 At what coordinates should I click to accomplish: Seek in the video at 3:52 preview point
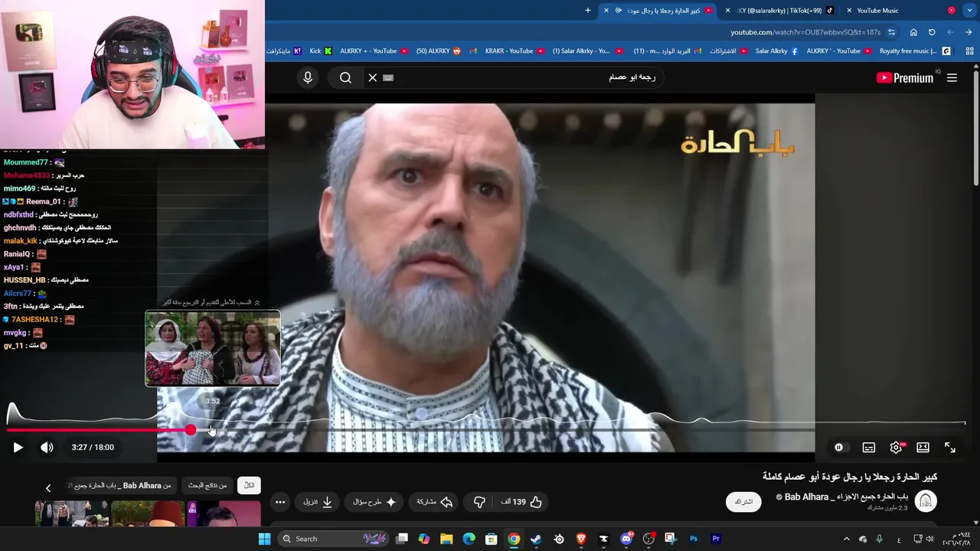click(212, 430)
